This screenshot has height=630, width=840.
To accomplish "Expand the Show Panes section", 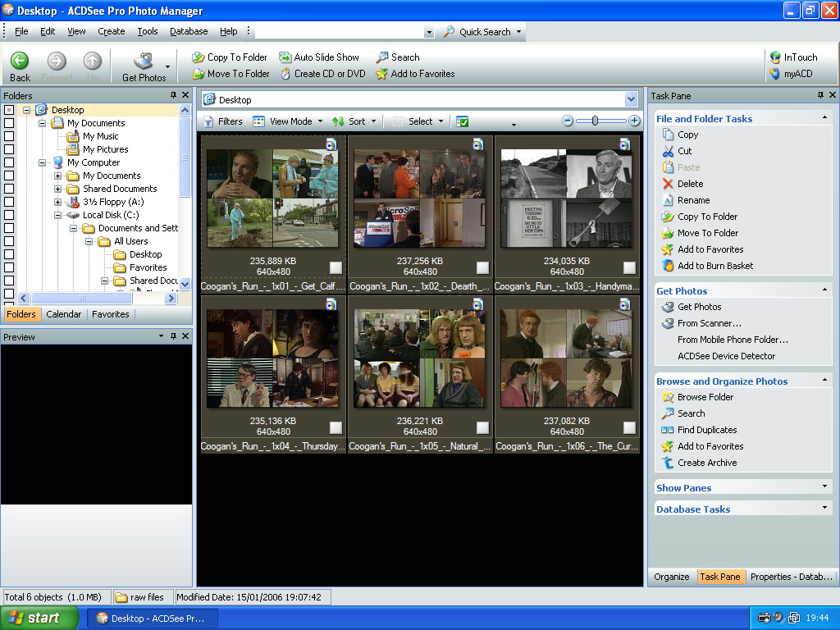I will (x=825, y=487).
